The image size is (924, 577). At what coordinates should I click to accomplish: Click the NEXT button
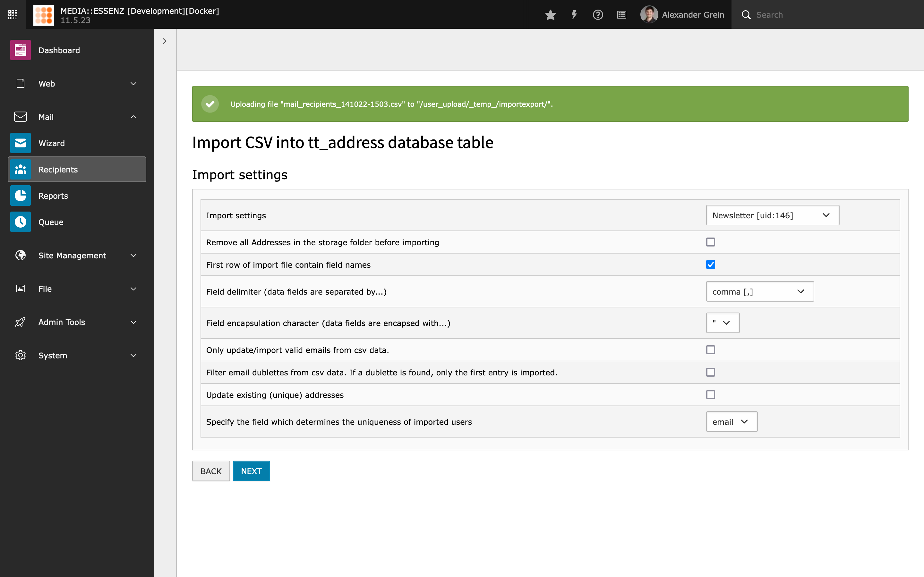(x=251, y=471)
